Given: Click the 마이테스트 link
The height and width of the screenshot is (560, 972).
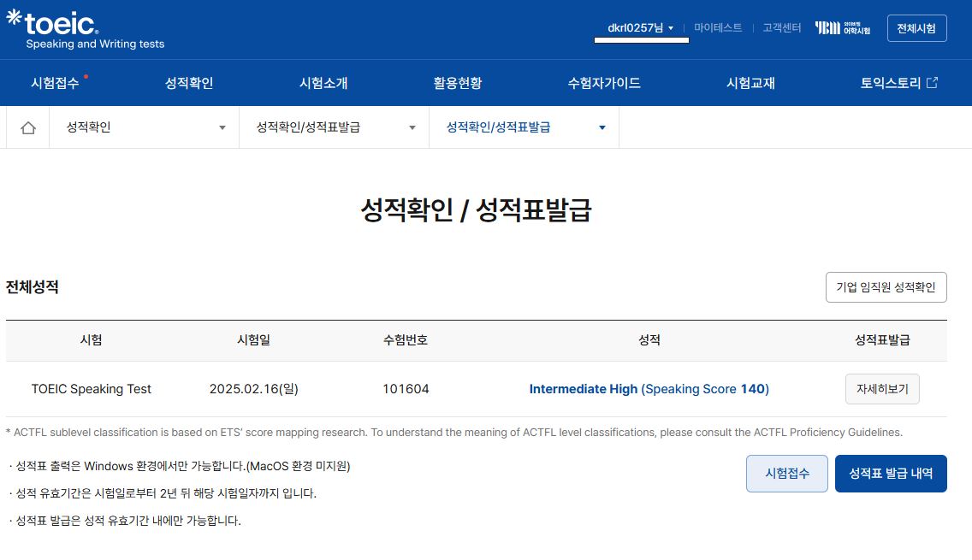Looking at the screenshot, I should point(718,28).
